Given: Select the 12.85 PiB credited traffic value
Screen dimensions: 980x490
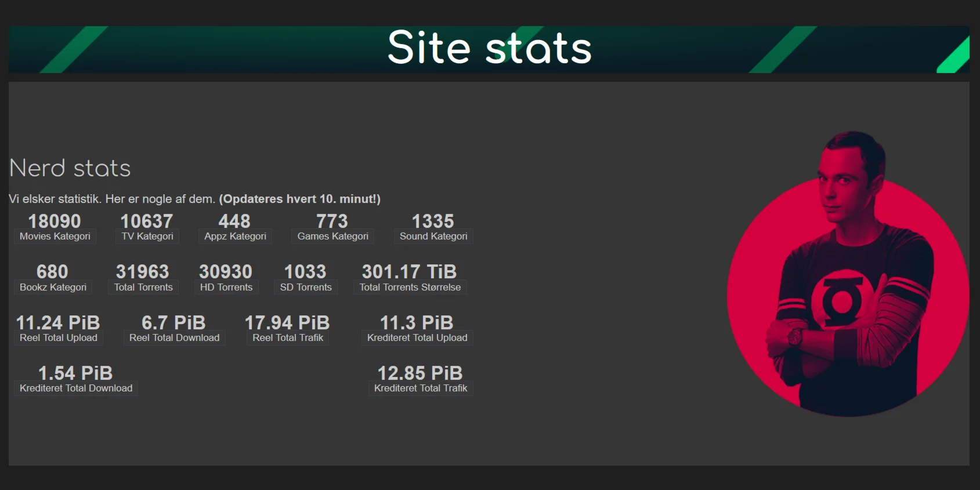Looking at the screenshot, I should [x=420, y=373].
